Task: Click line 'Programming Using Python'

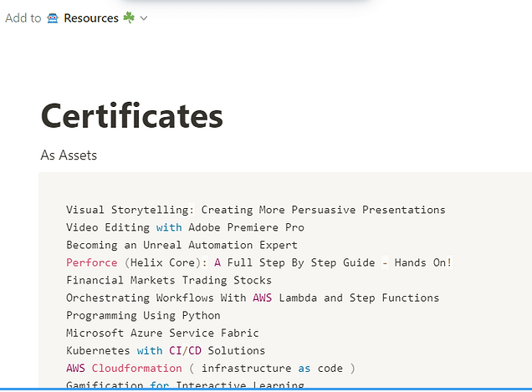Action: 143,316
